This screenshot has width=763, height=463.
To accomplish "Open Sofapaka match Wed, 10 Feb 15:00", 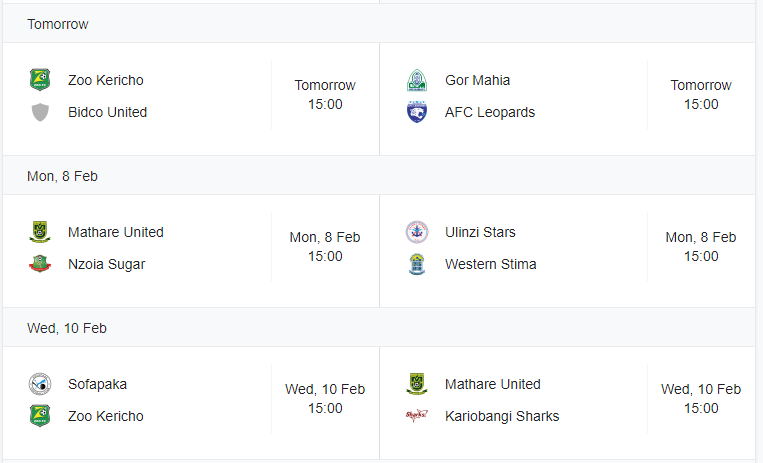I will [x=325, y=398].
